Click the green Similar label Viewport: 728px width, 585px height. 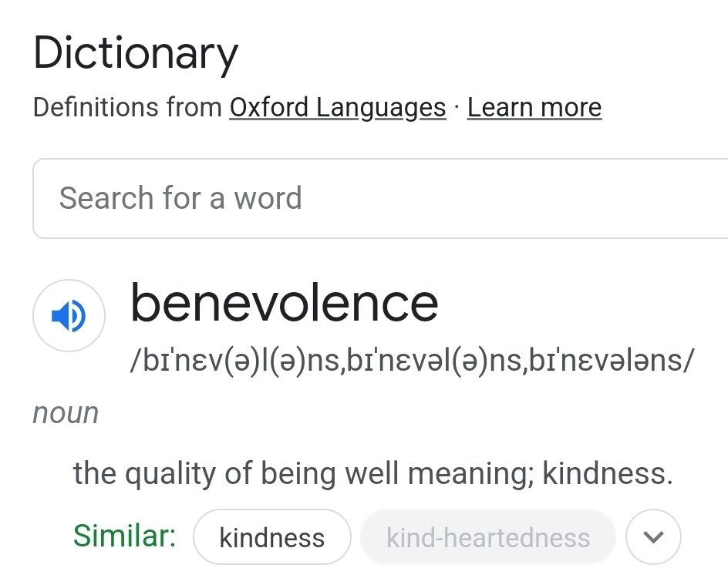[x=124, y=536]
